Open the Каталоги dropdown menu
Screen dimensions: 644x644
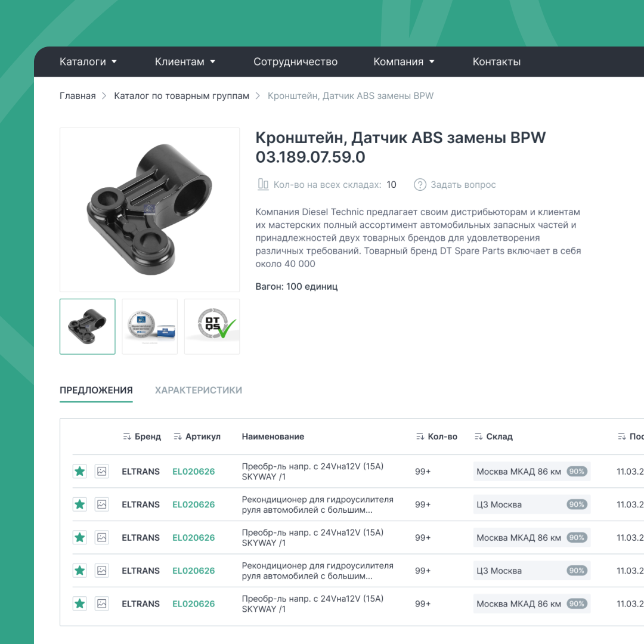(x=88, y=61)
